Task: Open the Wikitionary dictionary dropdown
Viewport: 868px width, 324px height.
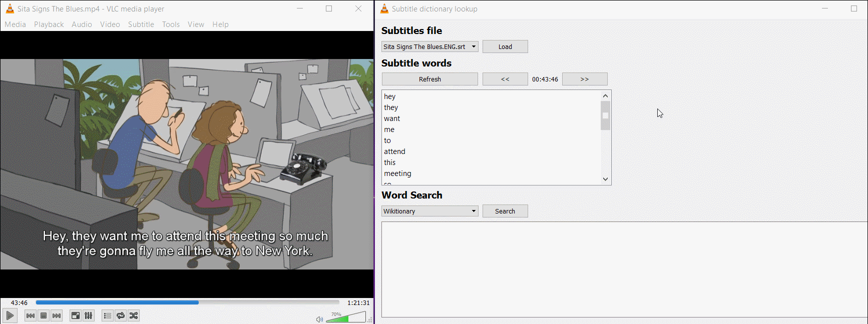Action: [430, 211]
